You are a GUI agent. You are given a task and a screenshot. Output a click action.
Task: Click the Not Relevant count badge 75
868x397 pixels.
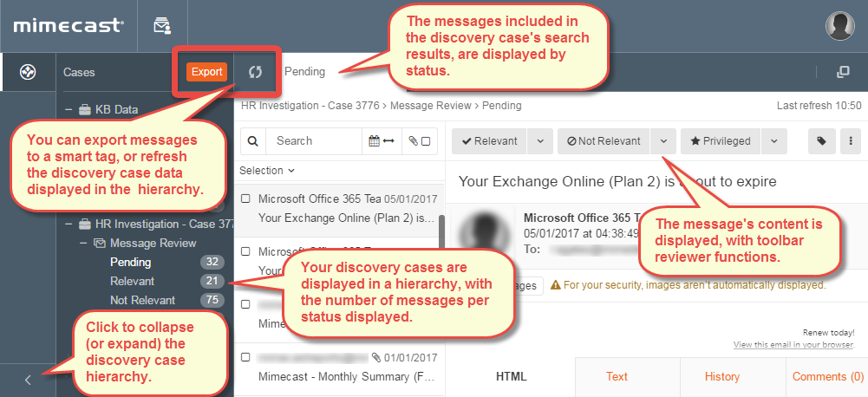212,300
